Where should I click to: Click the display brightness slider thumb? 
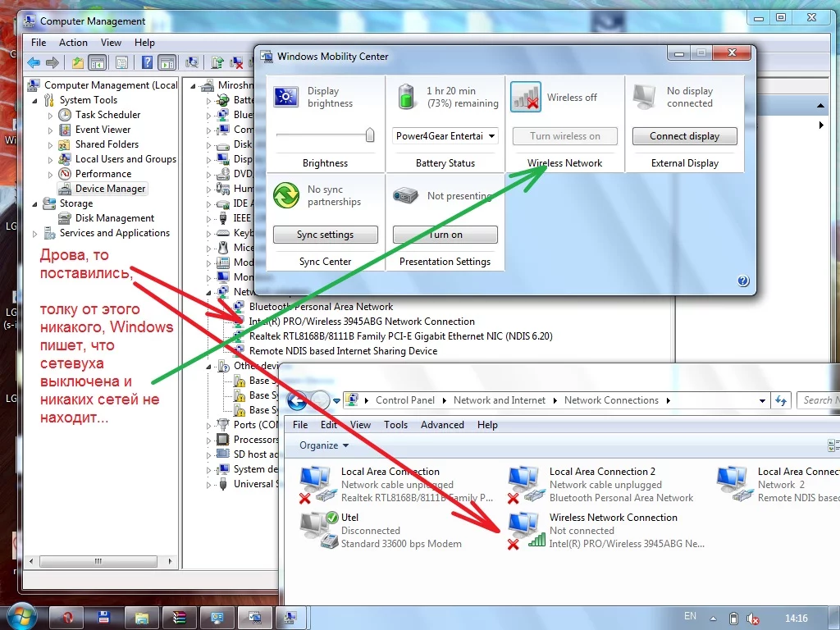pyautogui.click(x=370, y=135)
